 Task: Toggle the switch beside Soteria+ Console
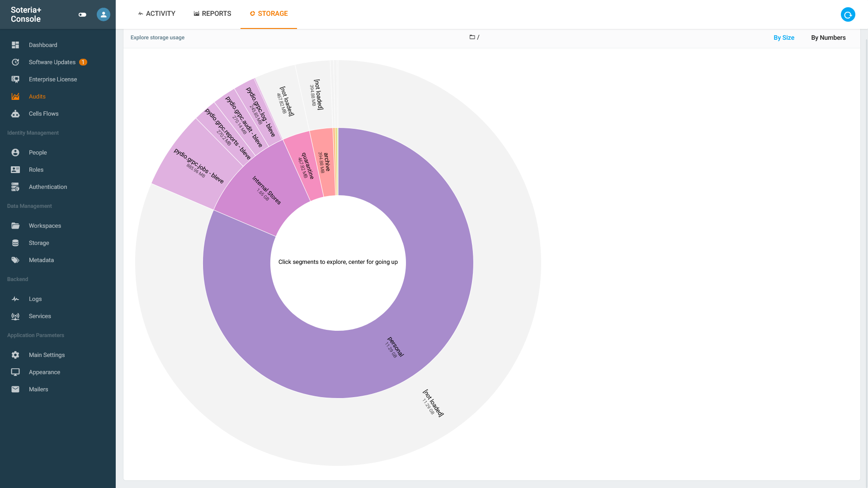click(82, 14)
